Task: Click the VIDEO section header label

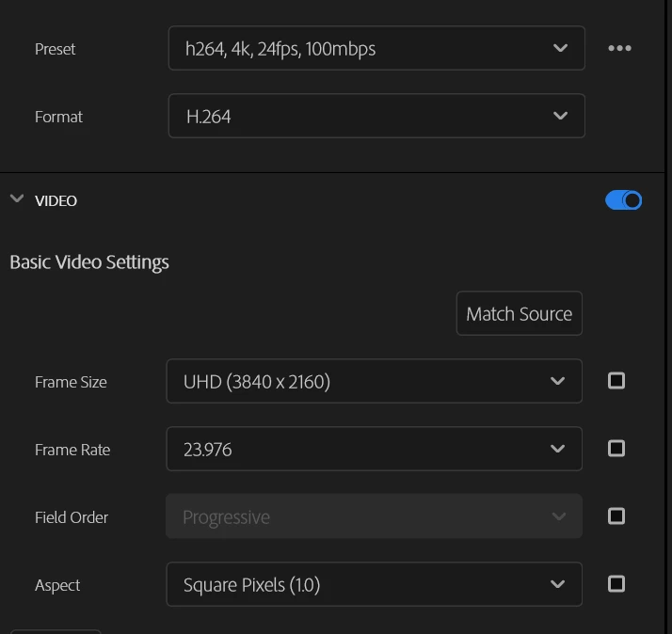Action: [x=56, y=200]
